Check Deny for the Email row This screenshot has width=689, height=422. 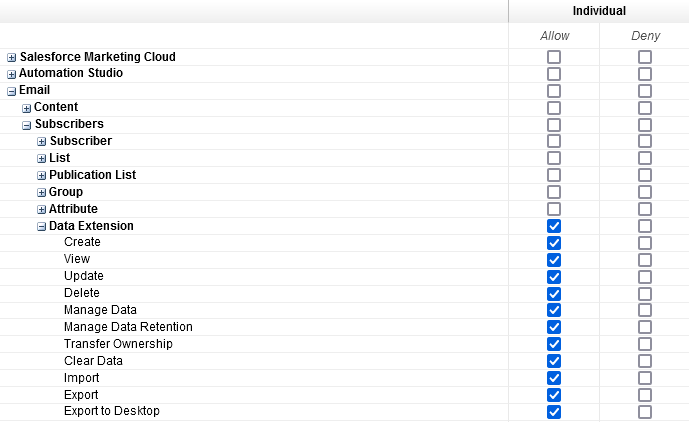[x=645, y=91]
